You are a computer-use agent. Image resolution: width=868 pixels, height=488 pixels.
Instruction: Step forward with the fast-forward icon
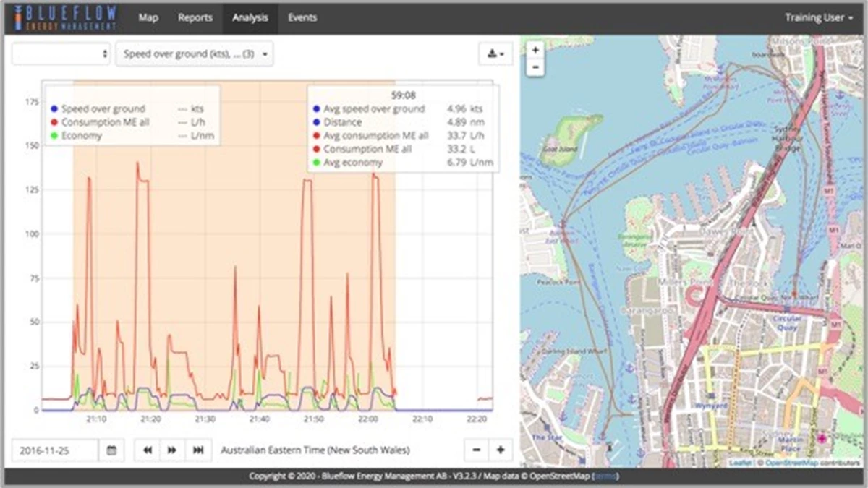(172, 450)
